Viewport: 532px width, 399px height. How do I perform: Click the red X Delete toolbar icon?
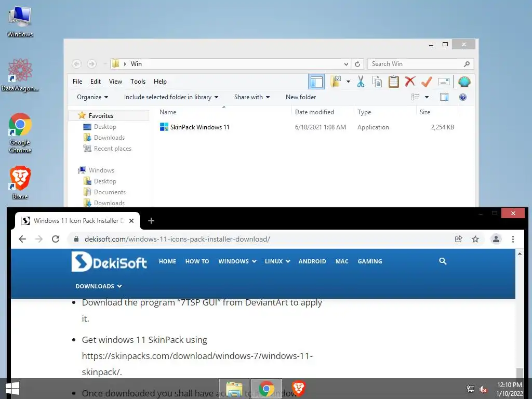(x=410, y=82)
